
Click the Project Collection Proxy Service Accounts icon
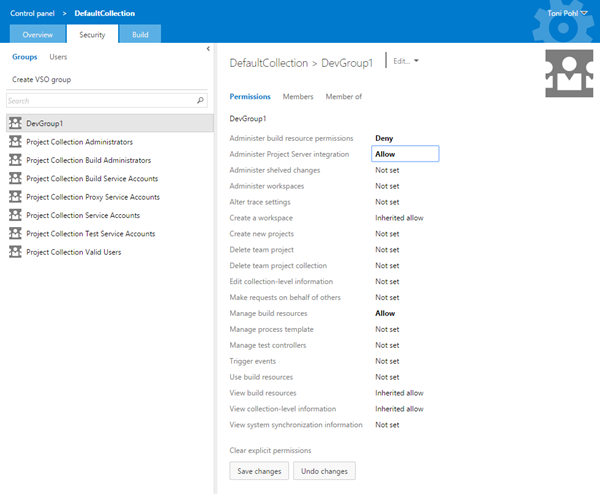[x=15, y=197]
